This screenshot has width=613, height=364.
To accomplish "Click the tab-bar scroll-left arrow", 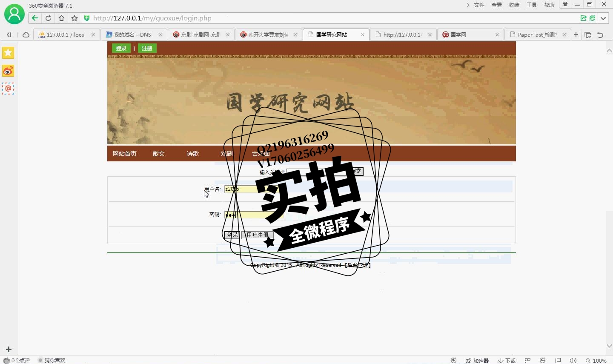I will tap(9, 35).
